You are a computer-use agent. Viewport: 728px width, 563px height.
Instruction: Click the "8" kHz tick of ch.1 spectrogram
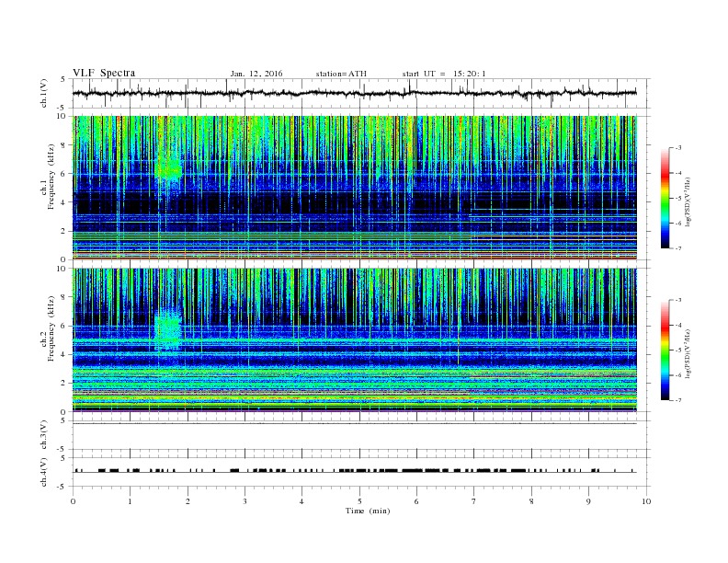point(63,145)
